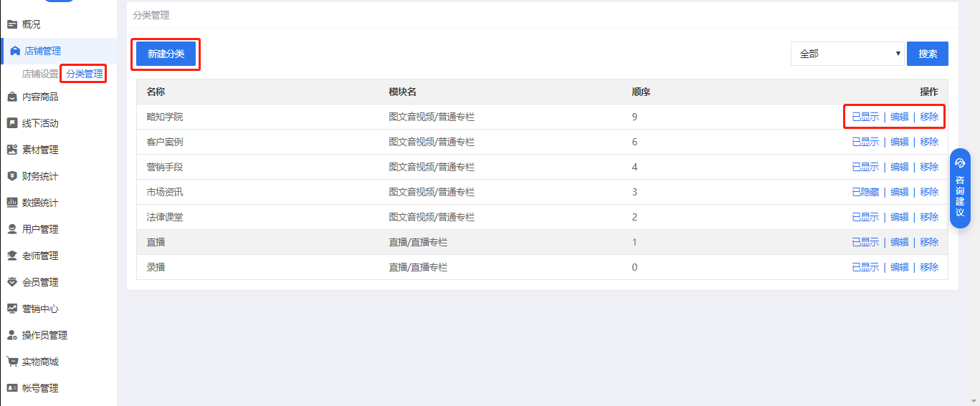Click the 内容商品 bag icon
980x406 pixels.
click(x=12, y=97)
